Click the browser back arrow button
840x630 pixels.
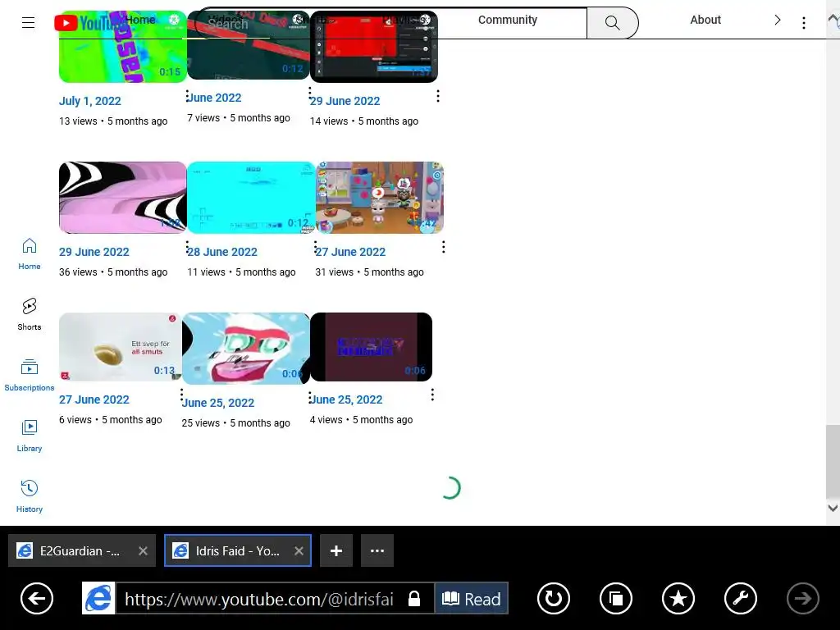click(37, 598)
